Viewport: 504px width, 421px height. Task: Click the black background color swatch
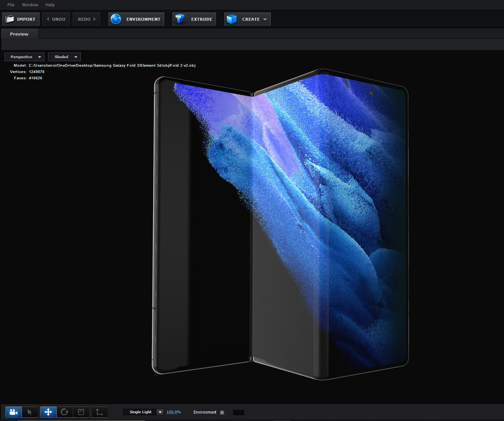click(x=239, y=412)
